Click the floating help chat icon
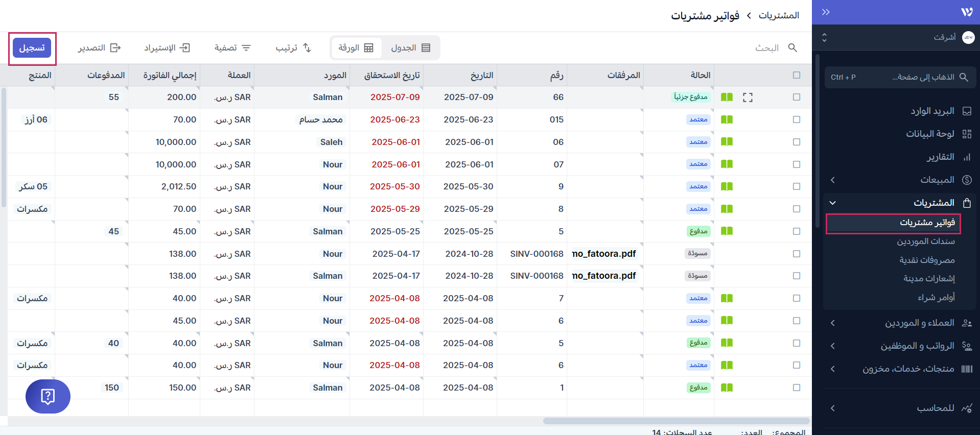Image resolution: width=980 pixels, height=435 pixels. 48,396
